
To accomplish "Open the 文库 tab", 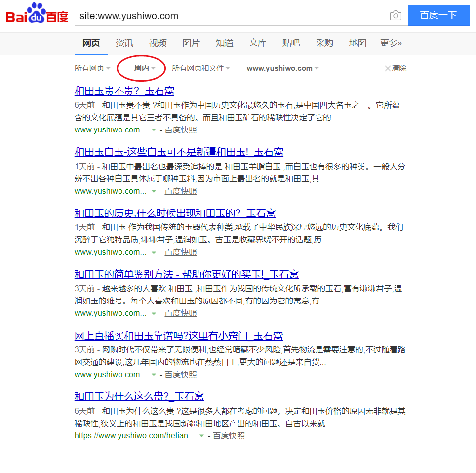I will [258, 43].
